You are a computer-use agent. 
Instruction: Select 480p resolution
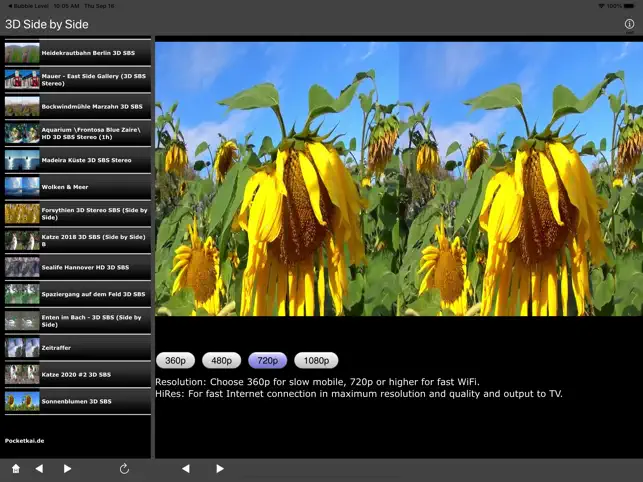(x=221, y=361)
